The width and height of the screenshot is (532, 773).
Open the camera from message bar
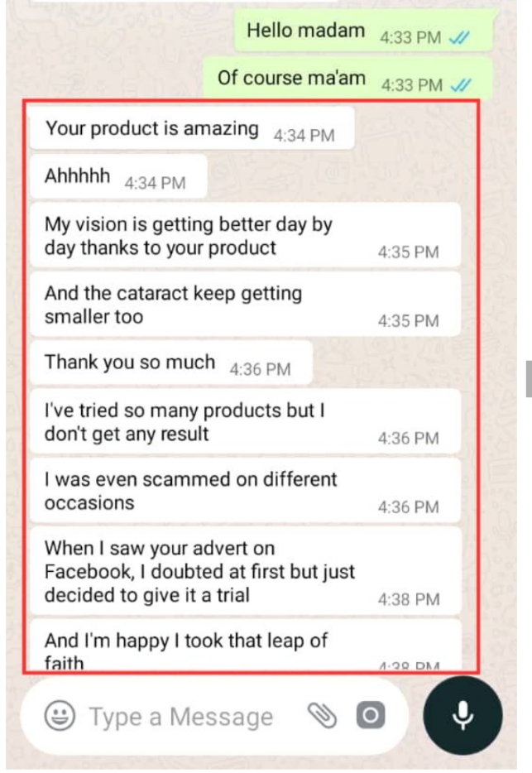(x=371, y=715)
